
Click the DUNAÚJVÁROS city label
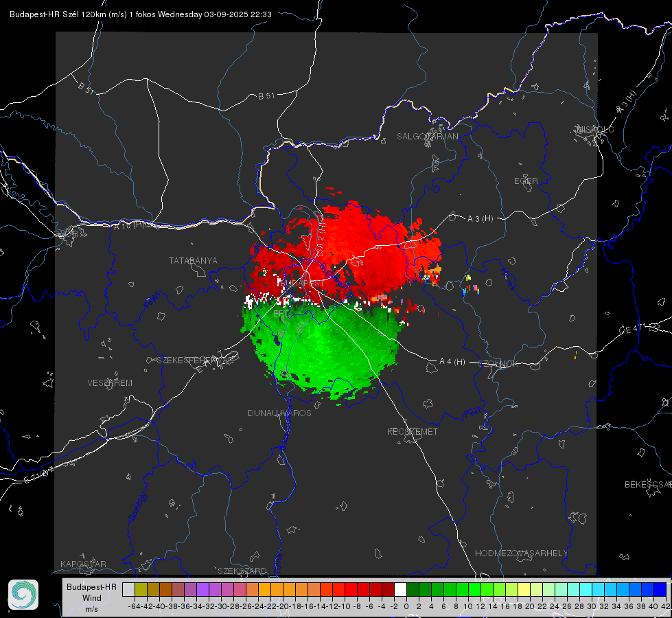tap(279, 413)
